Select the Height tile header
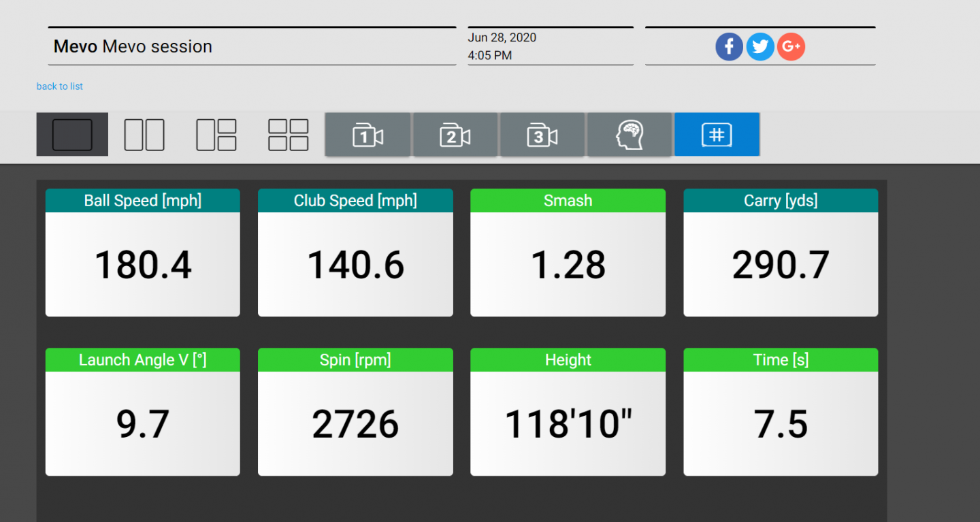 [x=568, y=360]
